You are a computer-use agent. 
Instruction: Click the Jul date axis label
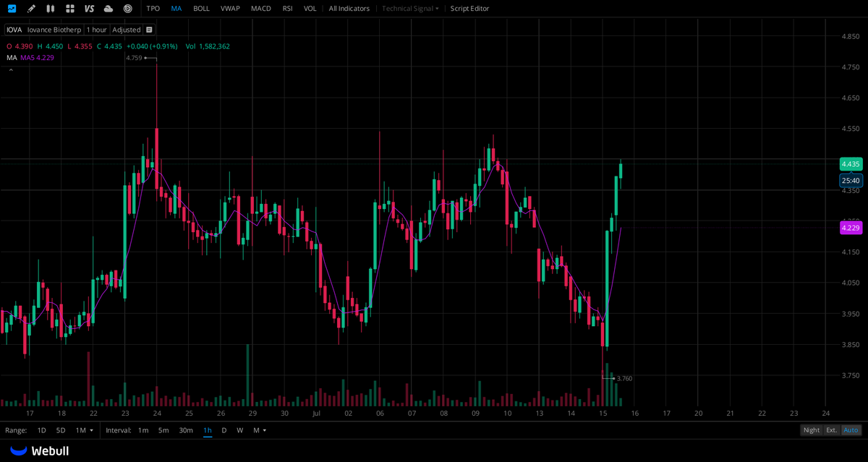click(316, 414)
